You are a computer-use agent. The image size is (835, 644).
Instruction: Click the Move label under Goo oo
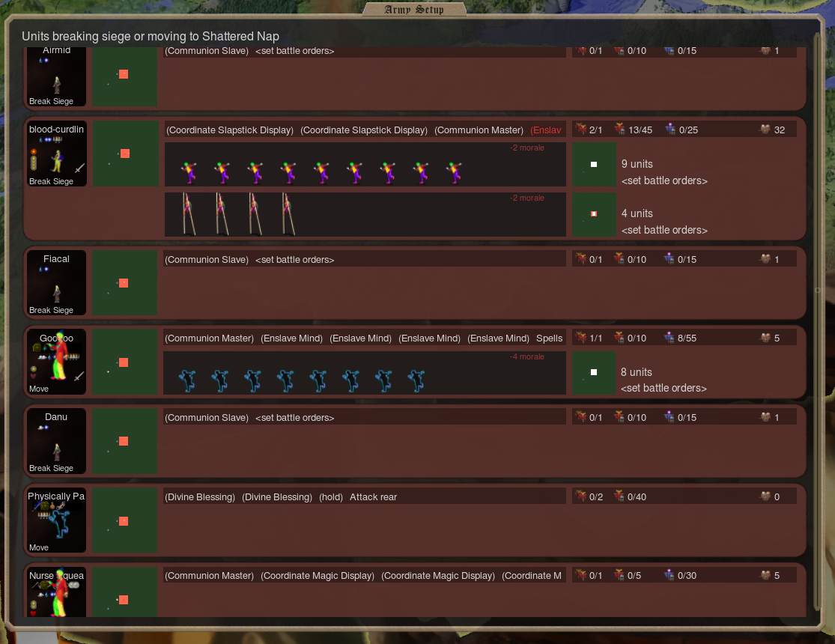coord(39,389)
